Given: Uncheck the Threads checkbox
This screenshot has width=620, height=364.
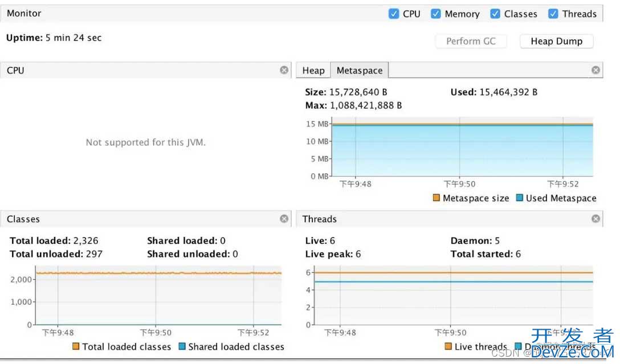Looking at the screenshot, I should (x=553, y=14).
